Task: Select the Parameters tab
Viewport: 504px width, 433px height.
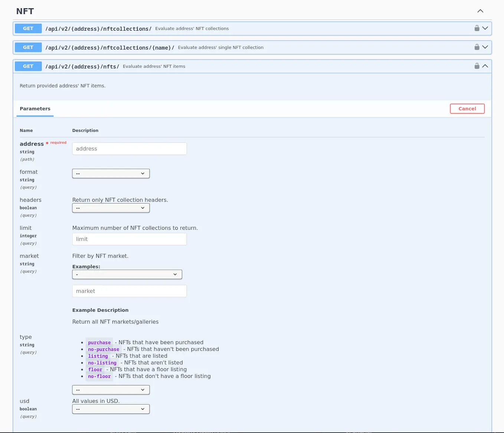Action: [35, 109]
